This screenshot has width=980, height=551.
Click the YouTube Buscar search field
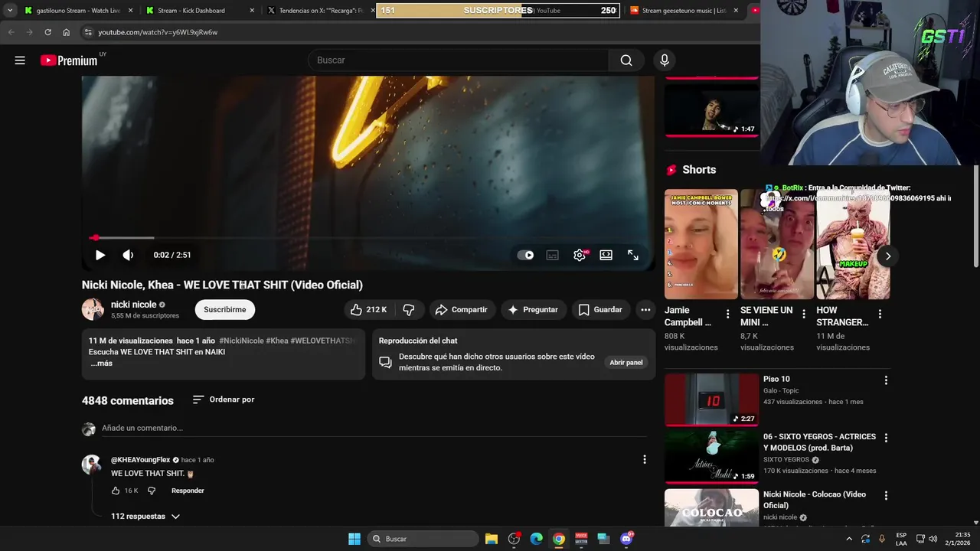coord(459,60)
